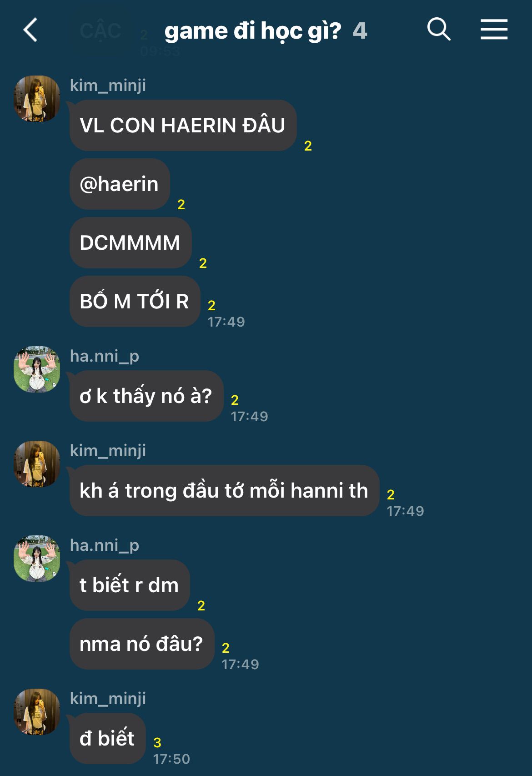Open the chat search magnifier

pyautogui.click(x=439, y=30)
